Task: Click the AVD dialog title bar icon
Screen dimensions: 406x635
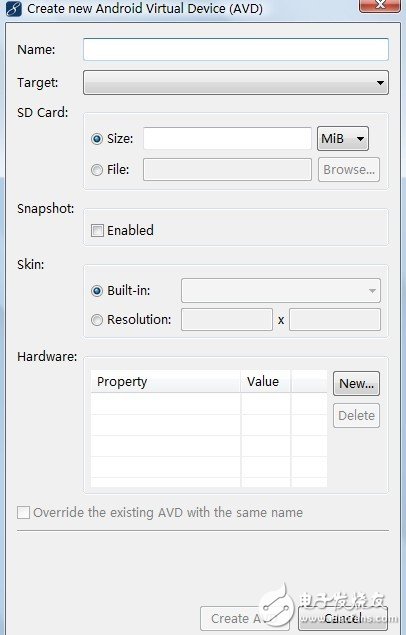Action: (13, 8)
